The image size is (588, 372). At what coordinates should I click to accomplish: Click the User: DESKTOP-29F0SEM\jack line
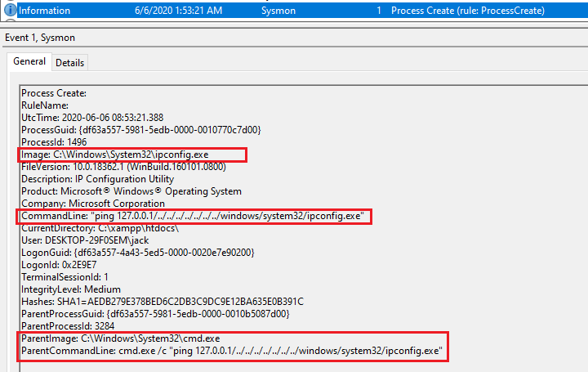[x=85, y=240]
